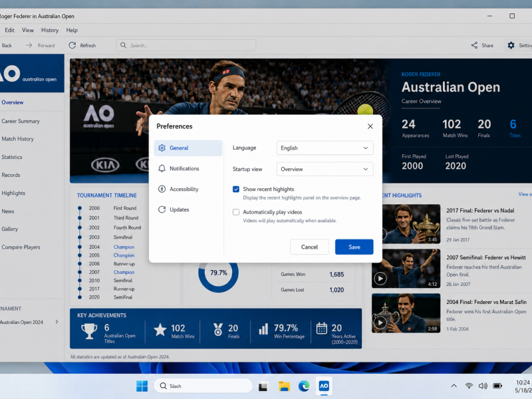Image resolution: width=532 pixels, height=399 pixels.
Task: Go to Records in the sidebar
Action: point(11,175)
